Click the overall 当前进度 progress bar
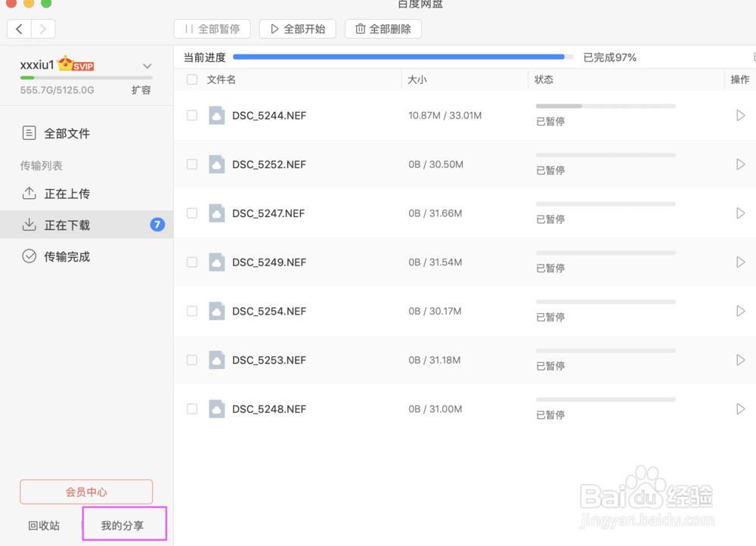This screenshot has width=756, height=546. tap(403, 57)
